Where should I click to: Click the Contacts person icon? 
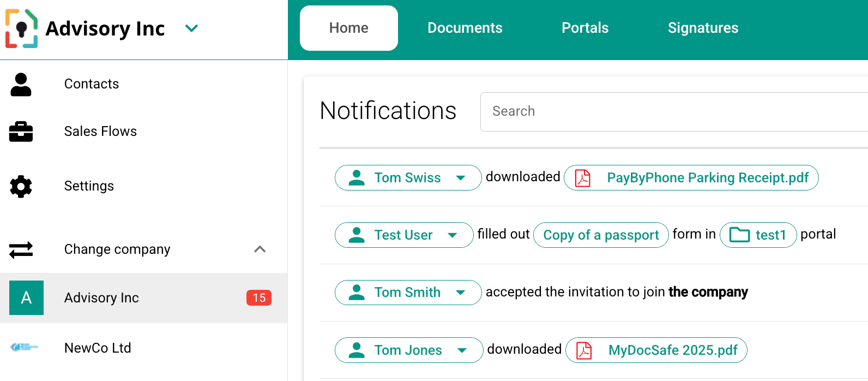click(x=21, y=85)
